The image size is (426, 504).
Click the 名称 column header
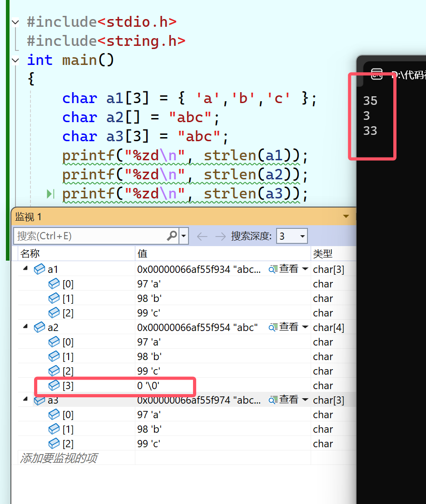(x=76, y=254)
